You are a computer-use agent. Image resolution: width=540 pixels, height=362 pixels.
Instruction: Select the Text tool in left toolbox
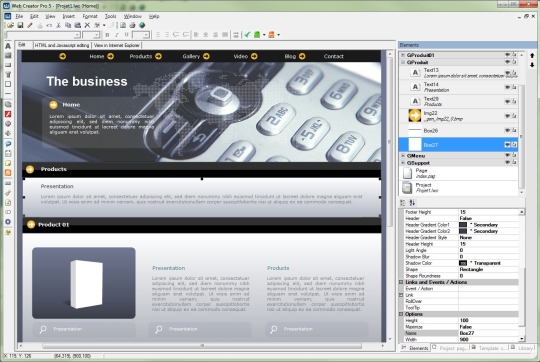click(x=8, y=46)
